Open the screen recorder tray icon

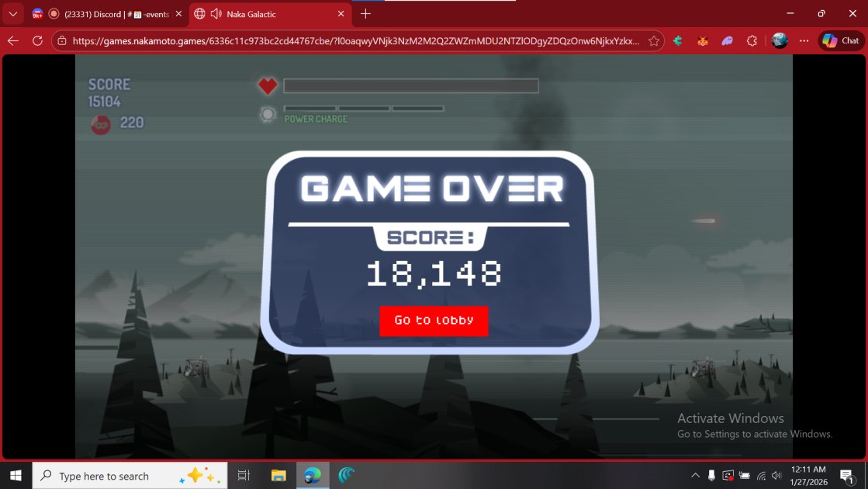728,475
